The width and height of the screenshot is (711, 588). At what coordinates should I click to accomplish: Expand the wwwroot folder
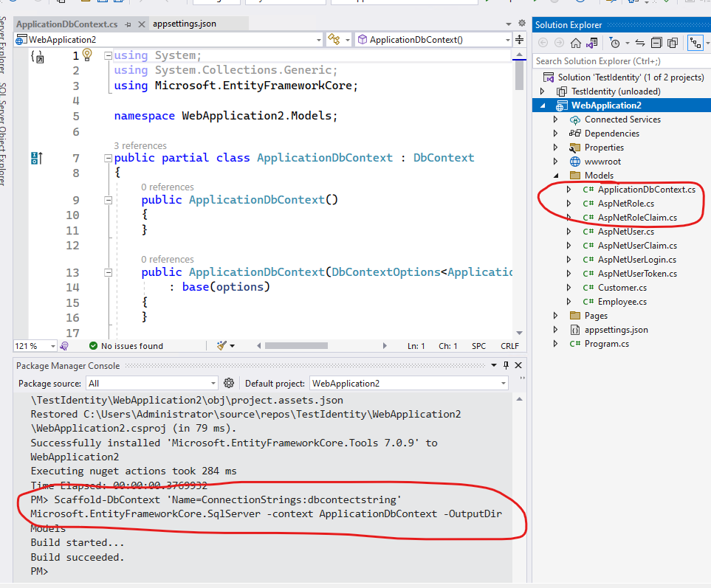coord(555,162)
